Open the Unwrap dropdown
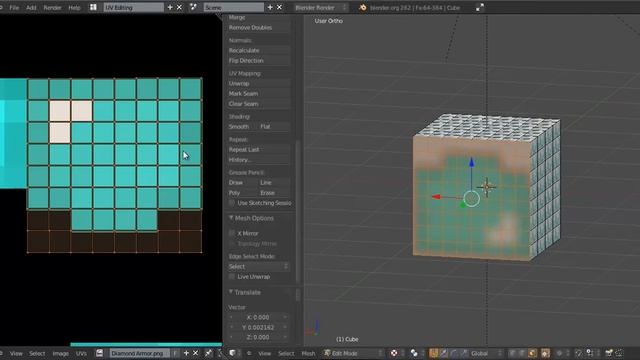 click(x=258, y=83)
